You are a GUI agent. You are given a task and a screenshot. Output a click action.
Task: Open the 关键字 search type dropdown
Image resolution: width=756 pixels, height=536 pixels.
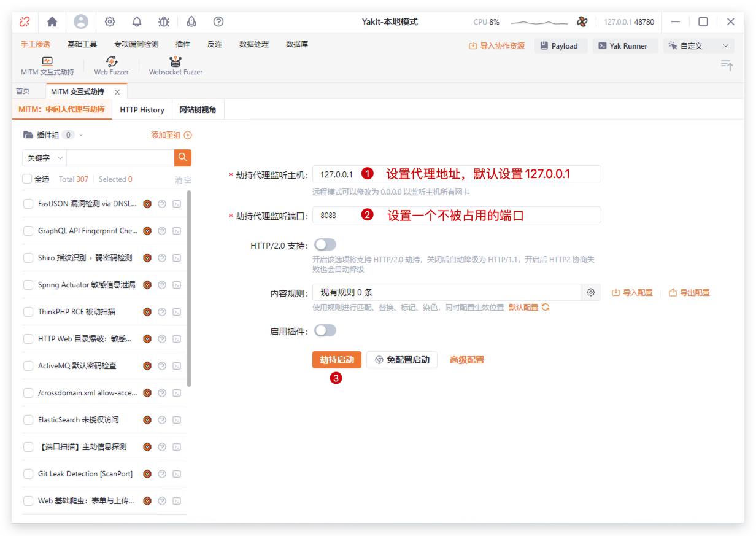44,158
